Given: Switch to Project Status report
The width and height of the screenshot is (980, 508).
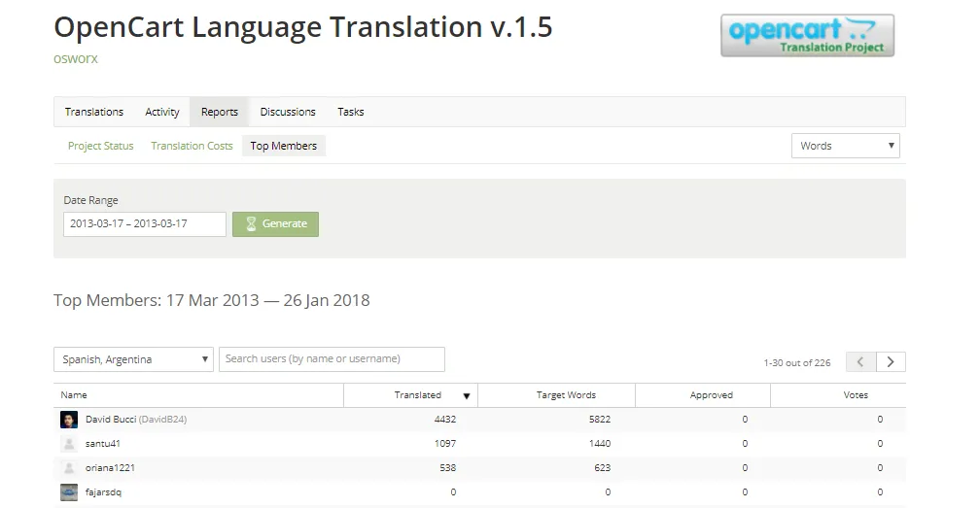Looking at the screenshot, I should pyautogui.click(x=101, y=146).
